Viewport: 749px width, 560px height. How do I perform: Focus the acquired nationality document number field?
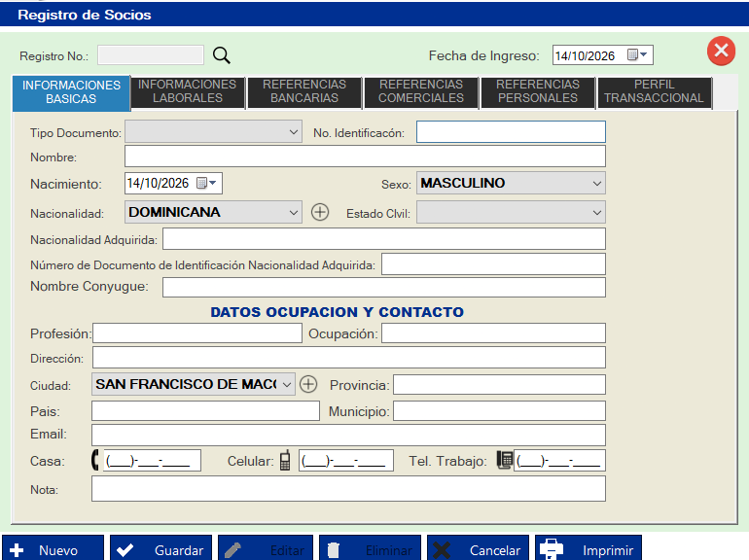(493, 264)
